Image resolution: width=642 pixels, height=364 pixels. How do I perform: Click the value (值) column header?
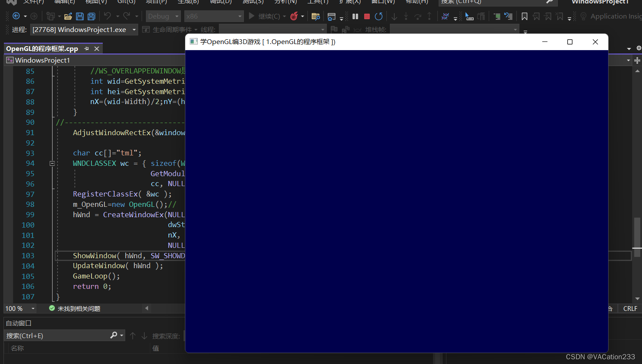(156, 348)
